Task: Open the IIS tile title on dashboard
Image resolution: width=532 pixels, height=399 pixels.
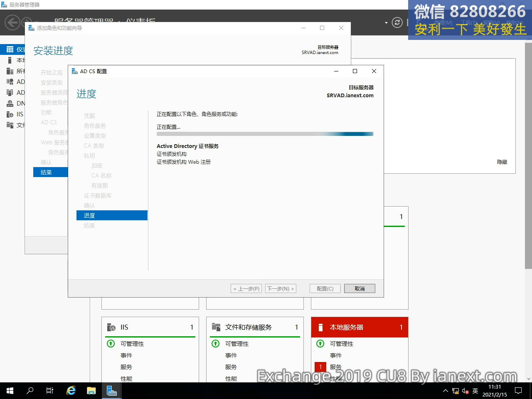Action: click(x=124, y=327)
